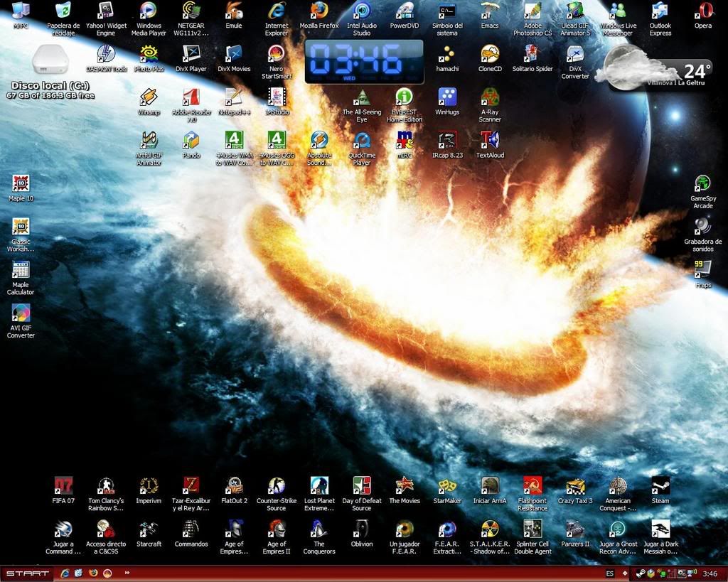Click the START button on taskbar
Screen dimensions: 728x582
pos(26,573)
